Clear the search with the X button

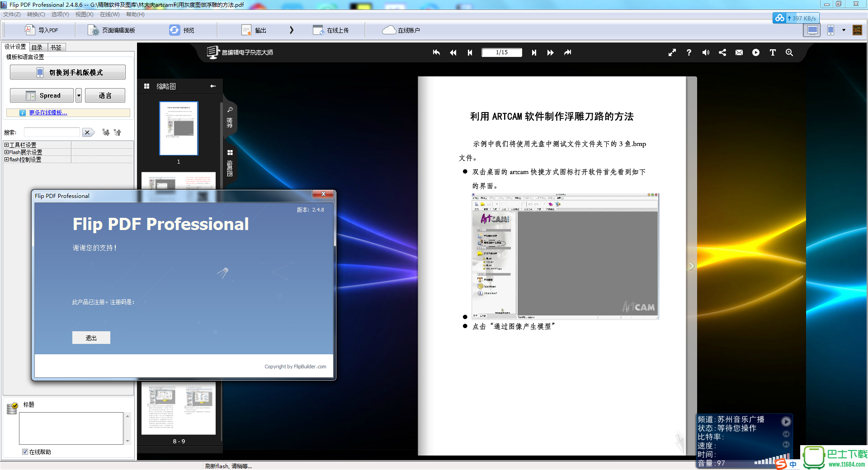click(88, 132)
